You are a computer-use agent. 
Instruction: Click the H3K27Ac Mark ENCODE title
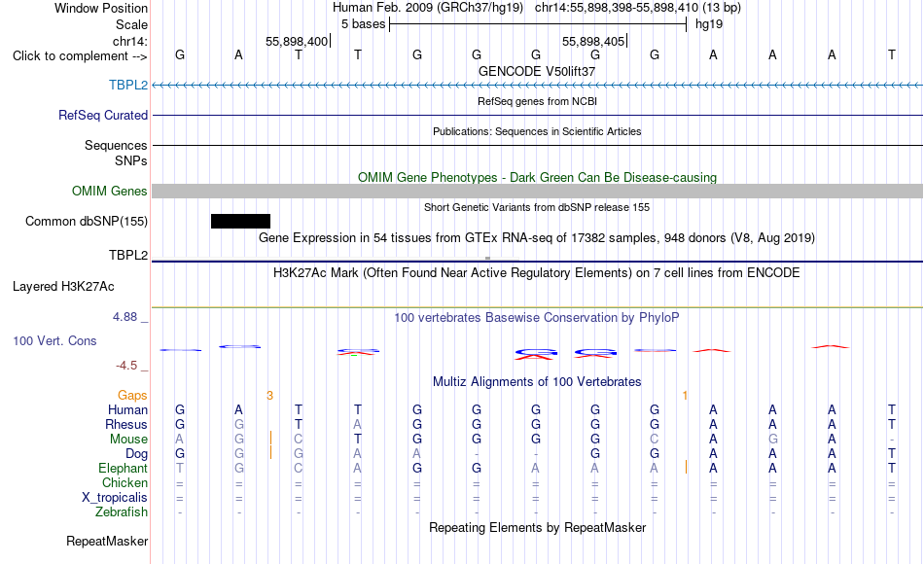pyautogui.click(x=537, y=273)
